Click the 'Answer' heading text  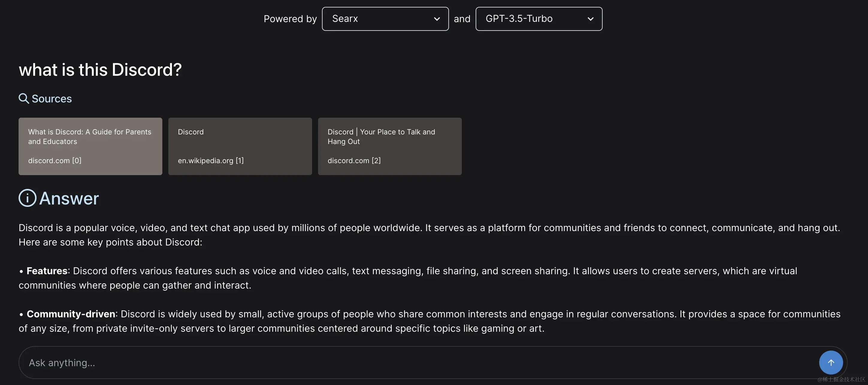click(x=69, y=198)
